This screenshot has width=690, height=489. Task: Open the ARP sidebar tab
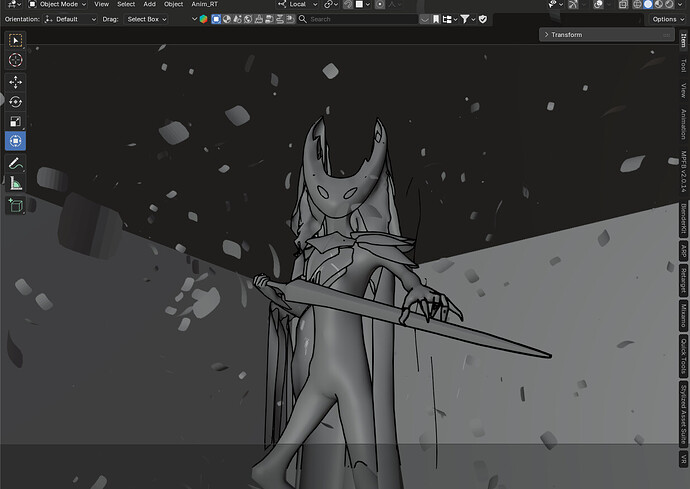click(x=683, y=251)
